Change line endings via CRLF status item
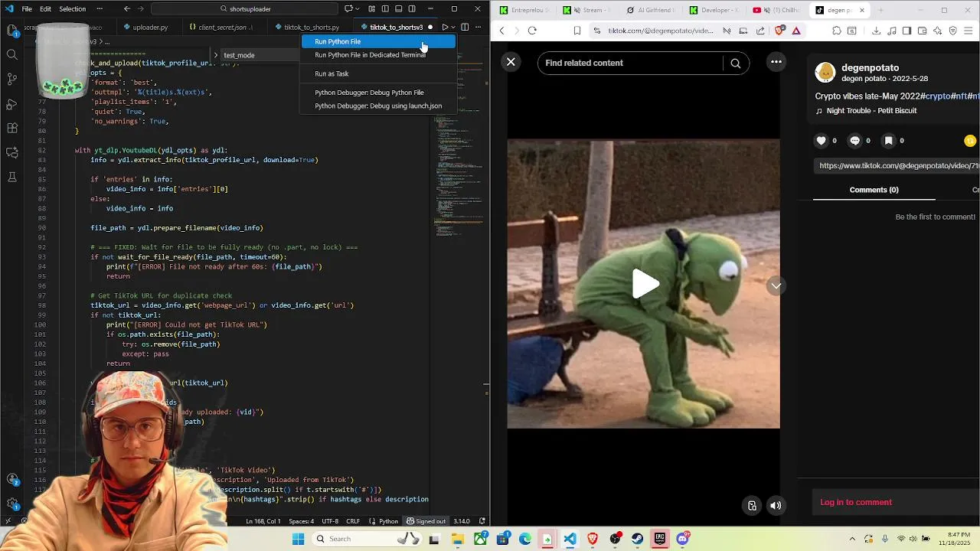Image resolution: width=980 pixels, height=551 pixels. click(x=353, y=521)
